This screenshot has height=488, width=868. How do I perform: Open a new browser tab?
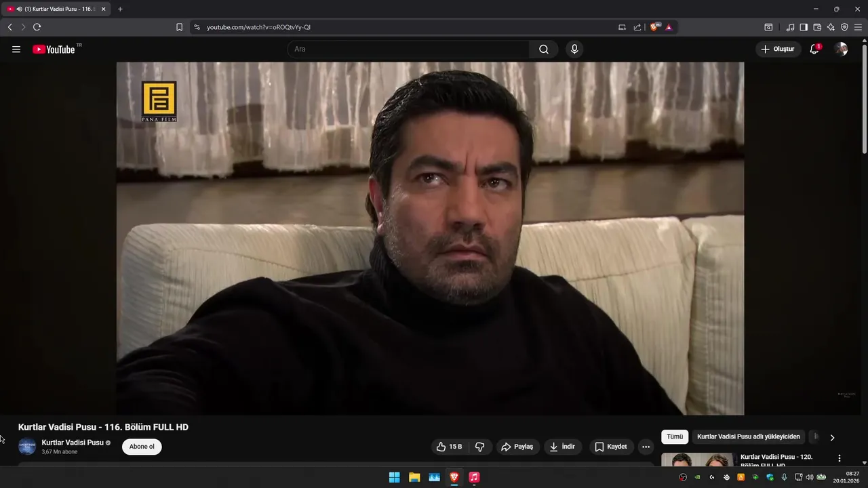[120, 9]
